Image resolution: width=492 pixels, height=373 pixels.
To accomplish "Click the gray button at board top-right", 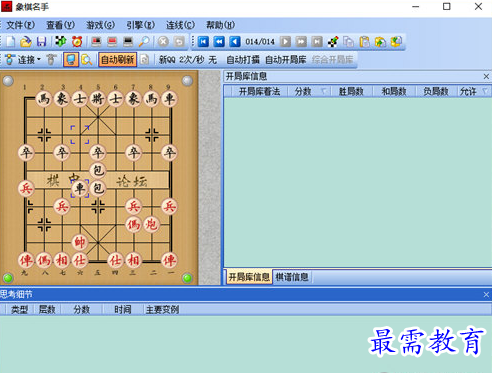I will [187, 81].
